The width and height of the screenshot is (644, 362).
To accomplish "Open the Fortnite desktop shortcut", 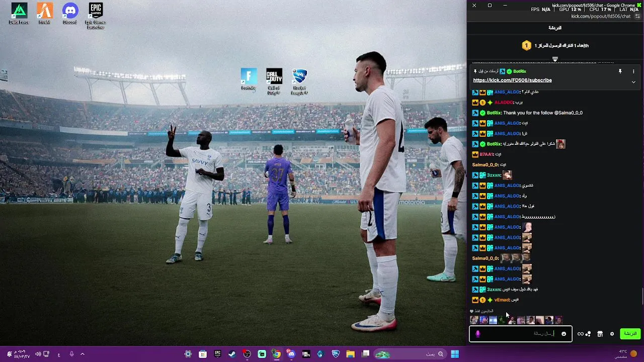I will click(249, 79).
